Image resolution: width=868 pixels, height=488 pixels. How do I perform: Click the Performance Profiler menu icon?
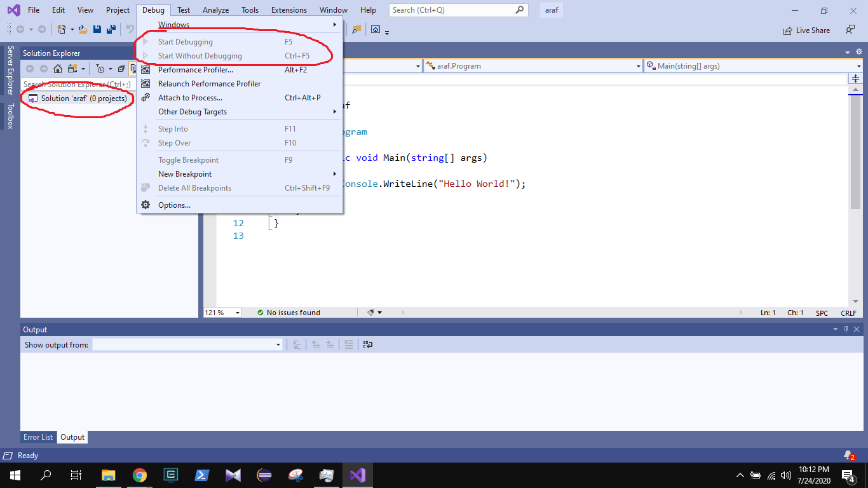(x=146, y=70)
